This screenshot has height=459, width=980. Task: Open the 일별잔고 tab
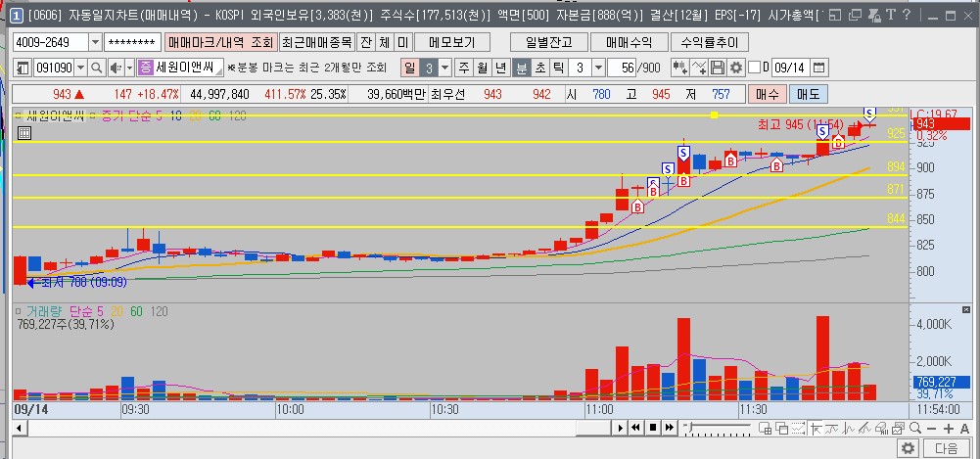(549, 42)
